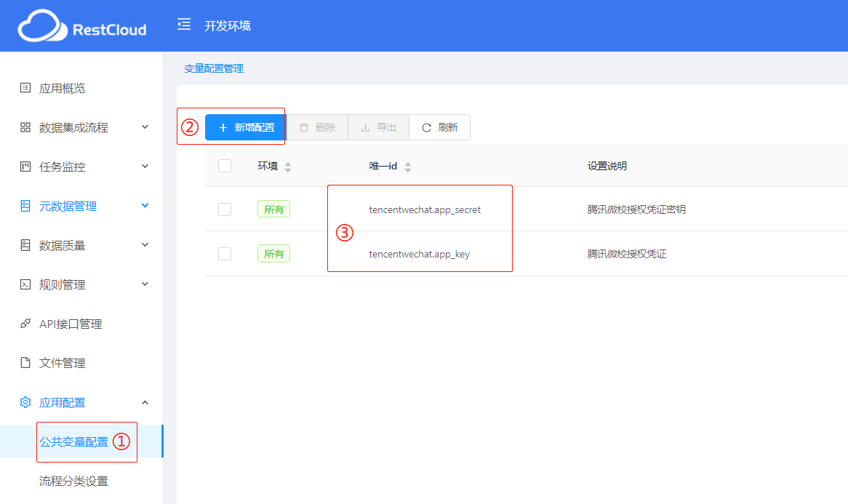Viewport: 848px width, 504px height.
Task: Click the 新增配置 button
Action: [246, 127]
